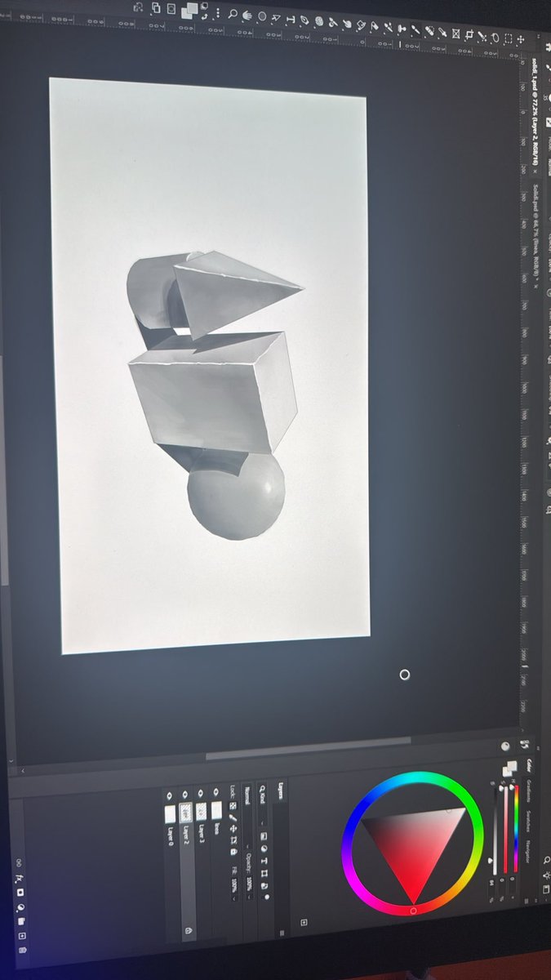This screenshot has width=551, height=980.
Task: Toggle lock transparent pixels
Action: pyautogui.click(x=233, y=805)
